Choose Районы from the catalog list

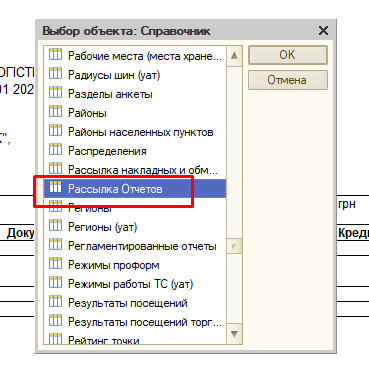point(135,113)
